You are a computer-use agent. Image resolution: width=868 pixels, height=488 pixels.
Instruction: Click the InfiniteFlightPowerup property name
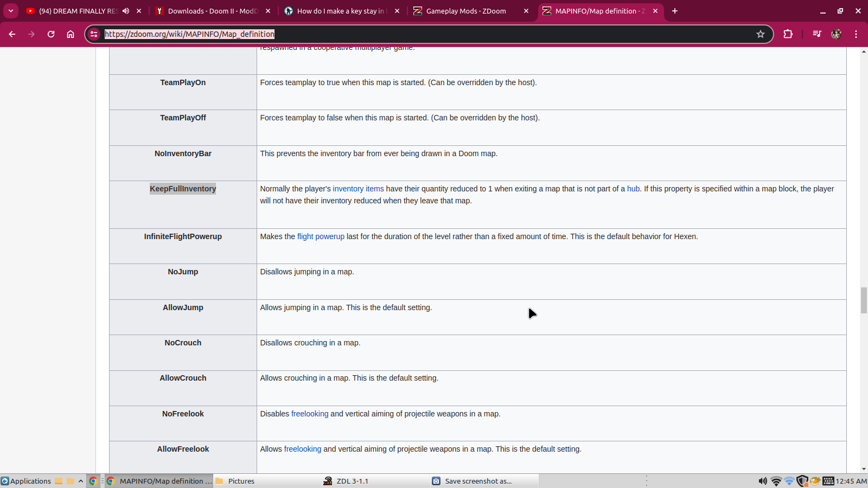(183, 236)
